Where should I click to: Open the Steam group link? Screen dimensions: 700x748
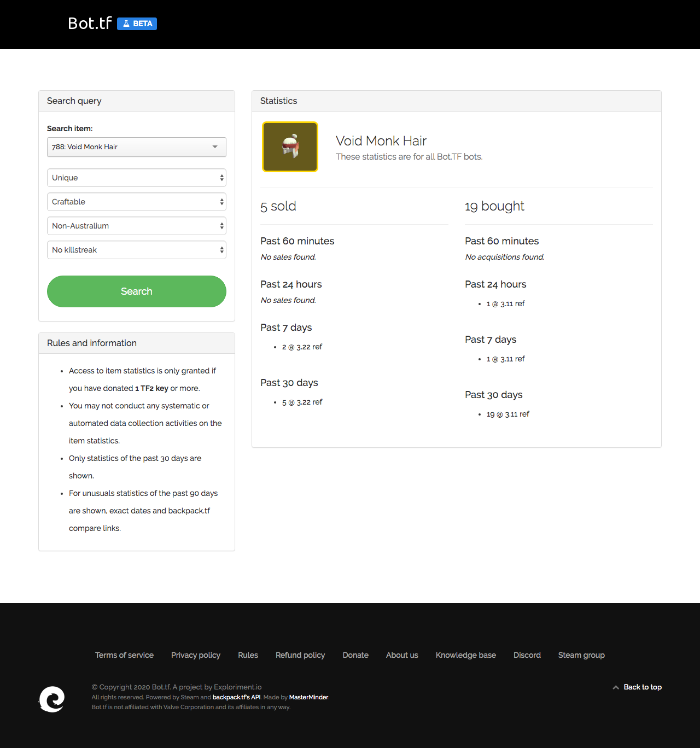[581, 655]
